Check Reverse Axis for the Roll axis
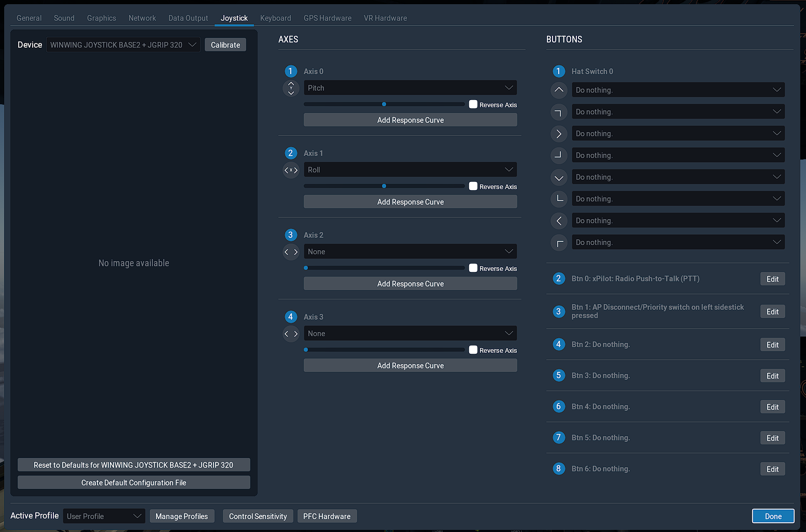 tap(473, 186)
